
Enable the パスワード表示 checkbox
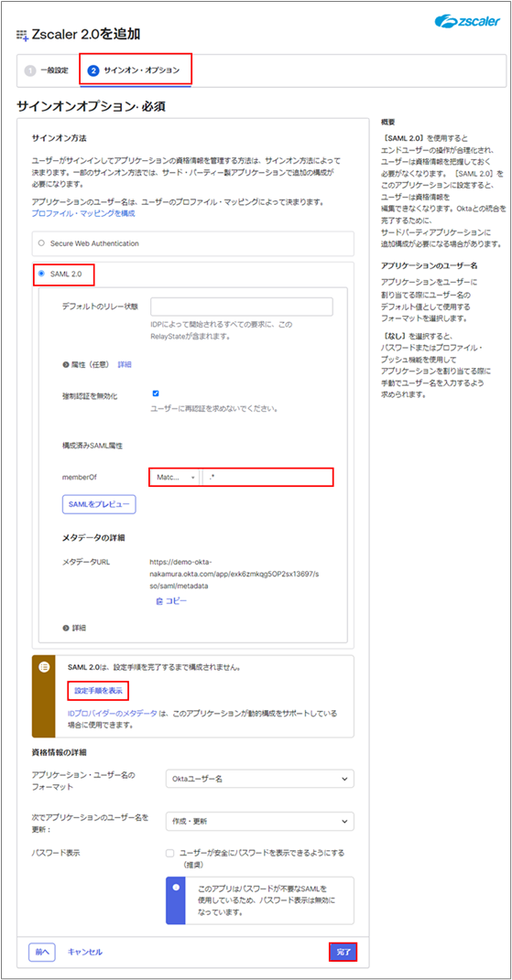169,853
